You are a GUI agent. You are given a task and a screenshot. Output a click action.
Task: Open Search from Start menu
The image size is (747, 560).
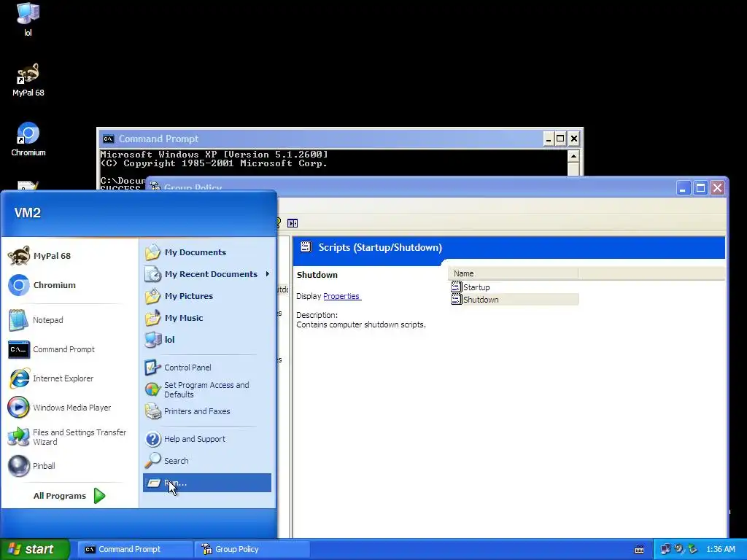pos(206,461)
